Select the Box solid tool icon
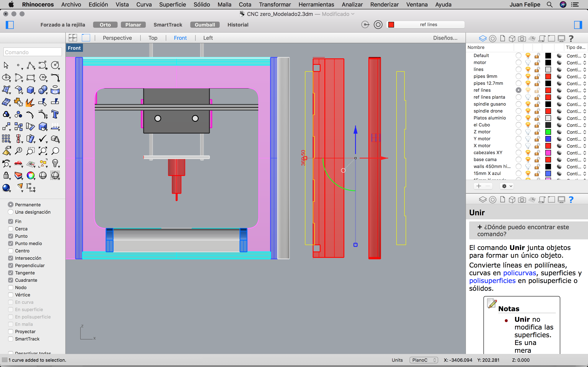This screenshot has width=588, height=367. click(x=30, y=90)
